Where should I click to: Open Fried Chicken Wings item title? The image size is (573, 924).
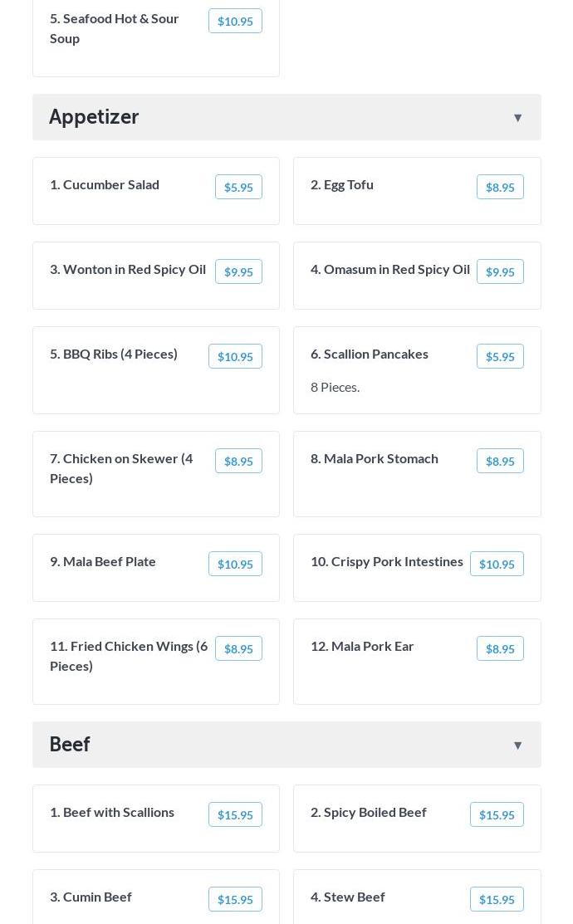click(x=129, y=656)
